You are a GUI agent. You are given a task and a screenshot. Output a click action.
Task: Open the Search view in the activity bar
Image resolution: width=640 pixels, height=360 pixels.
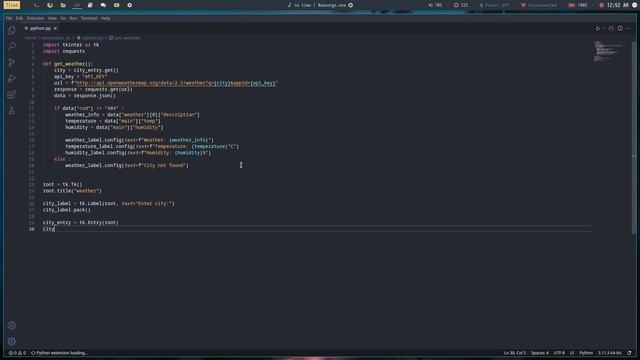[x=11, y=46]
